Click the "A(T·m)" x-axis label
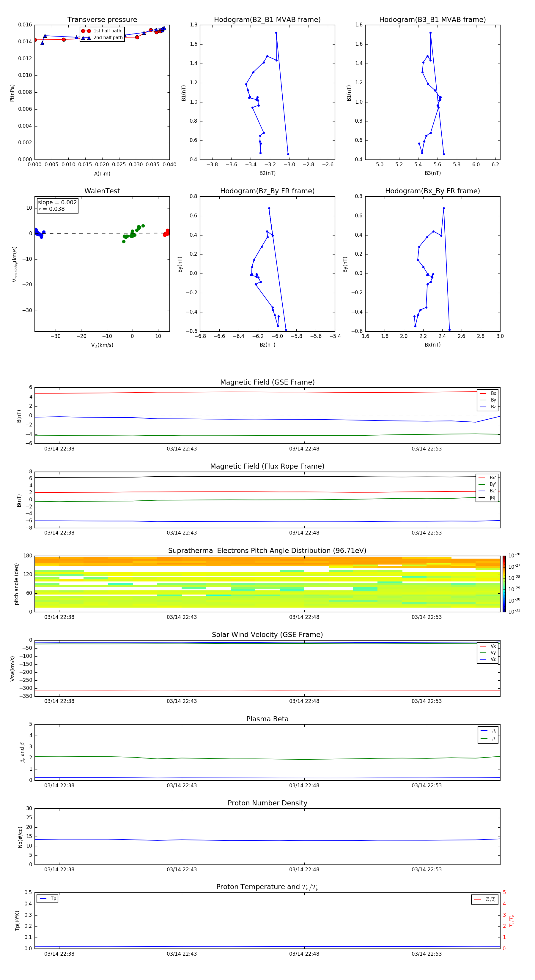The width and height of the screenshot is (535, 980). click(x=102, y=174)
